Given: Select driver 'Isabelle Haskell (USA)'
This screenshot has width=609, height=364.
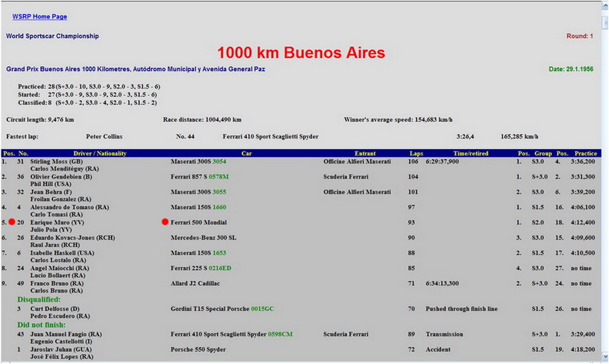Looking at the screenshot, I should point(62,253).
